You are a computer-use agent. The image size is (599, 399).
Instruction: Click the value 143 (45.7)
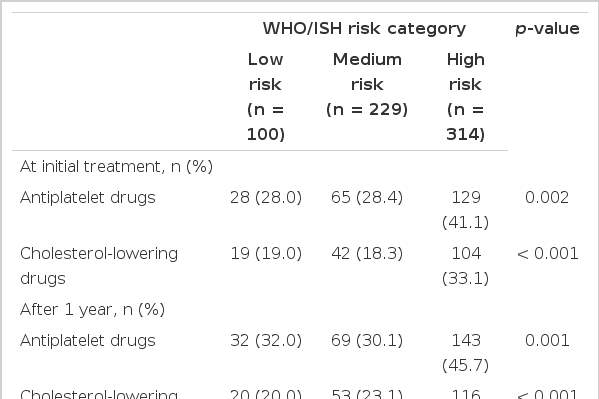465,353
